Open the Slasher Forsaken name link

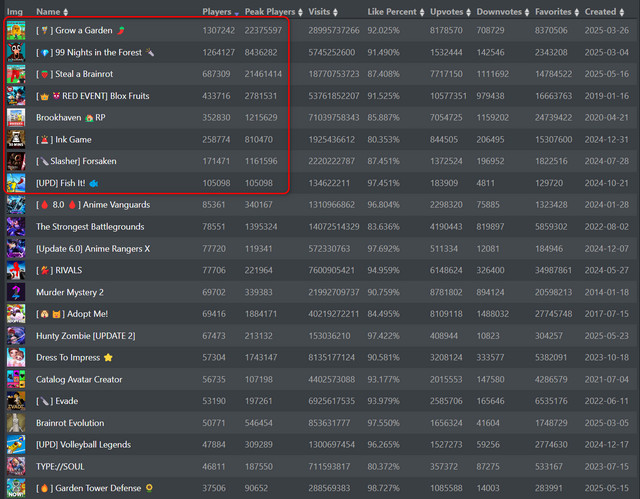pos(76,161)
